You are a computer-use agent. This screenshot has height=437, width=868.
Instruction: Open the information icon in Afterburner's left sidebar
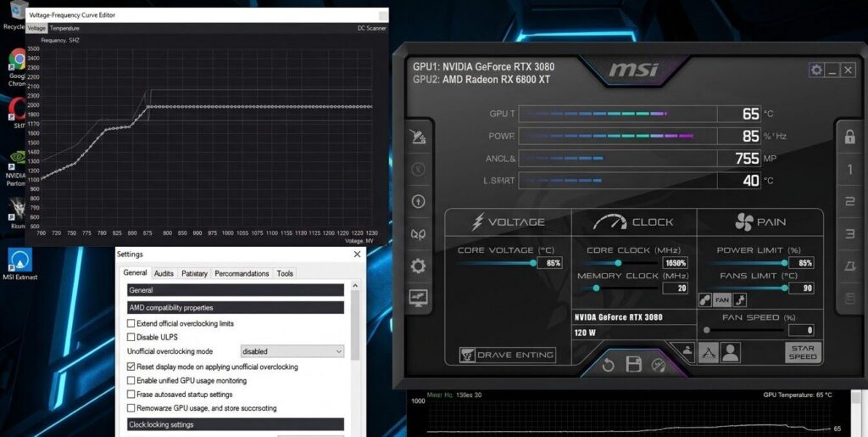pos(419,202)
